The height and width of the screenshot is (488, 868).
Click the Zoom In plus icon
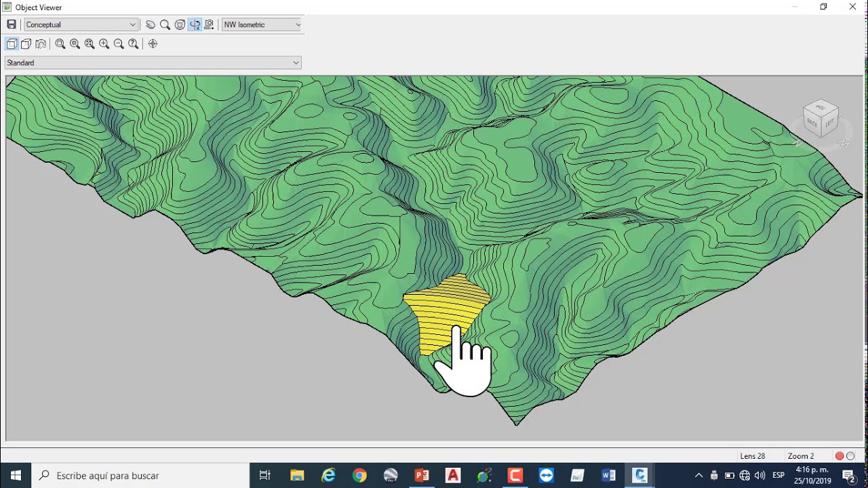tap(104, 43)
